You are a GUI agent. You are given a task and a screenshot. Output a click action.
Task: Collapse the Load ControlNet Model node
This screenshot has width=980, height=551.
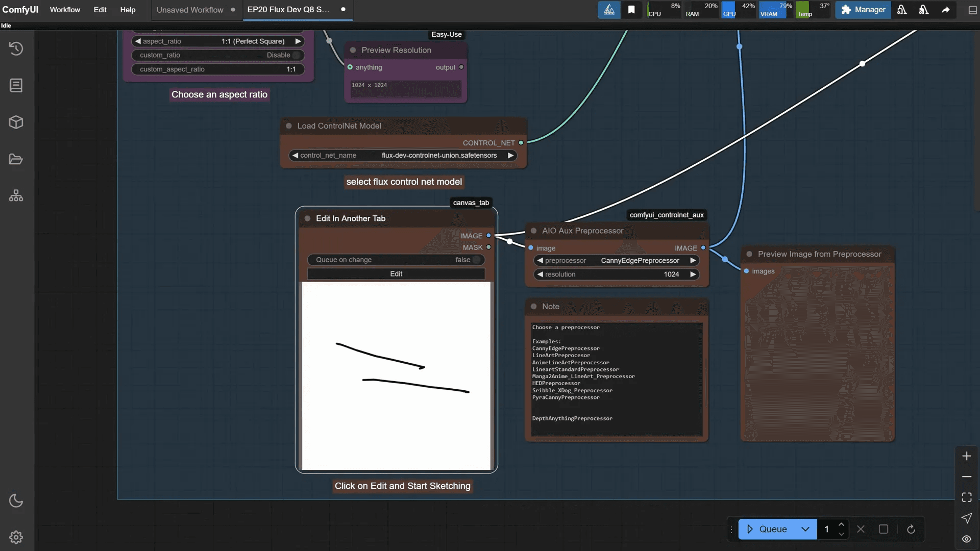(289, 126)
